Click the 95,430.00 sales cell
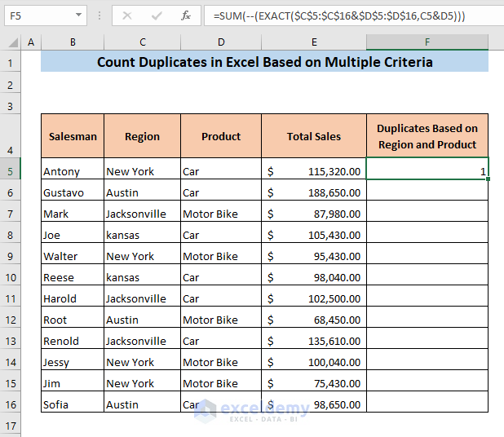 tap(314, 254)
